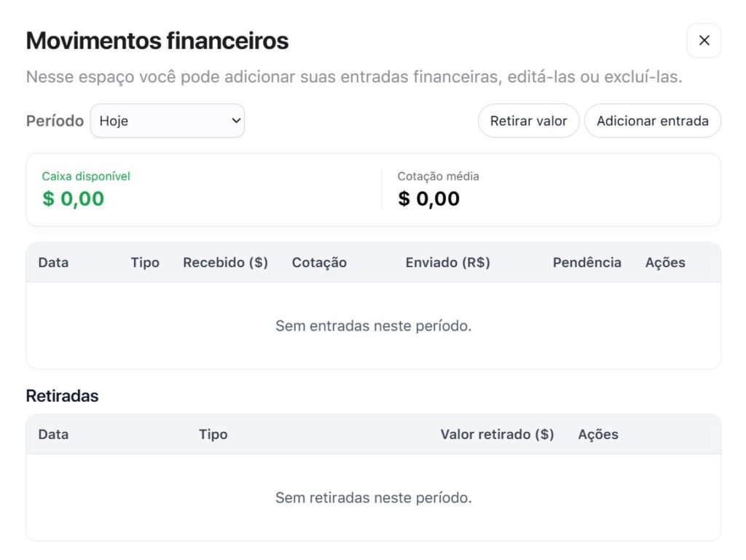Click the green Caixa disponível amount
The image size is (746, 560).
(x=73, y=199)
